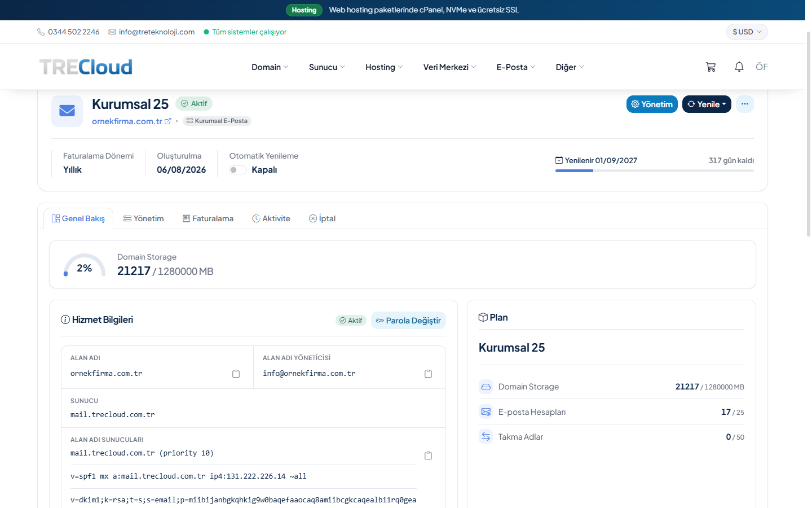Expand the Diğer menu
This screenshot has width=812, height=508.
[570, 67]
